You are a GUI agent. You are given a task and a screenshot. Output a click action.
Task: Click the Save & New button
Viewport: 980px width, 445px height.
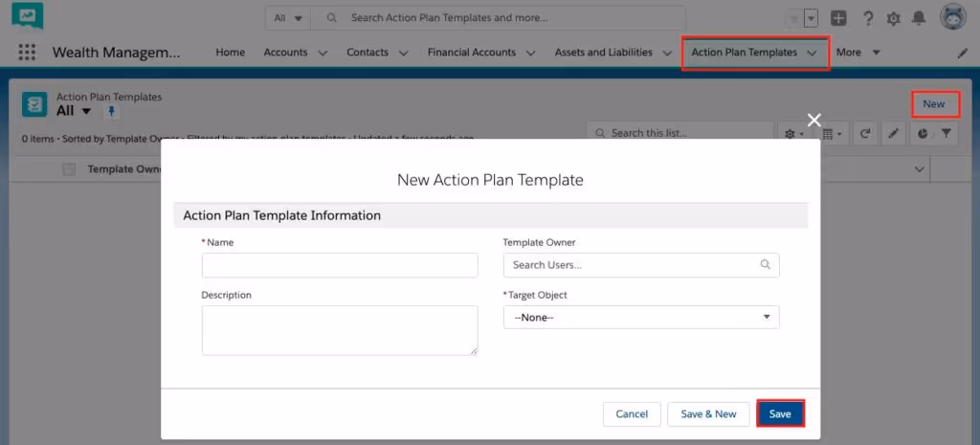click(709, 413)
